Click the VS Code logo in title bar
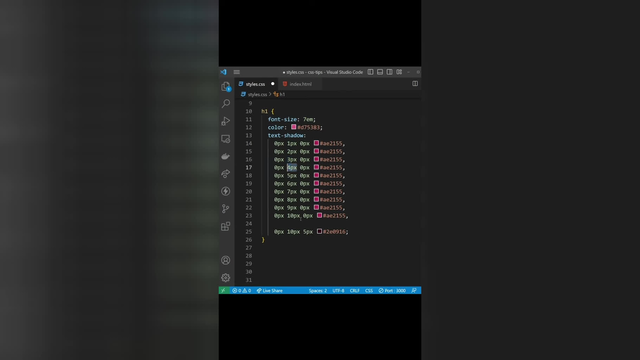Screen dimensions: 640x360 tap(224, 72)
